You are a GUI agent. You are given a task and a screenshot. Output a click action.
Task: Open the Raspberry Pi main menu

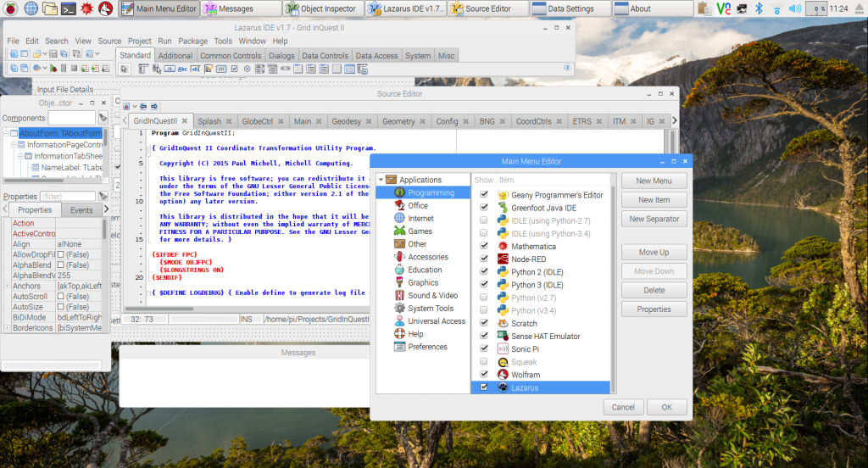point(10,8)
